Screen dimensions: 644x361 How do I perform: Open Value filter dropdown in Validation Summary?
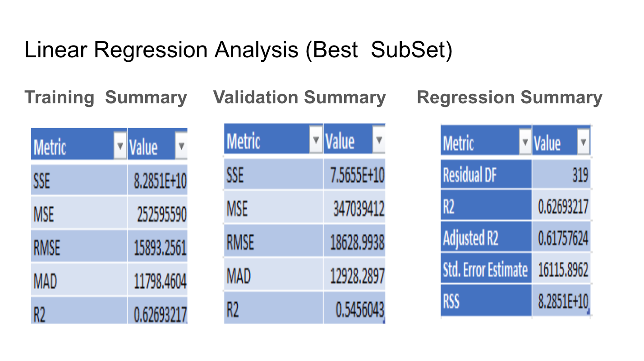pyautogui.click(x=379, y=139)
